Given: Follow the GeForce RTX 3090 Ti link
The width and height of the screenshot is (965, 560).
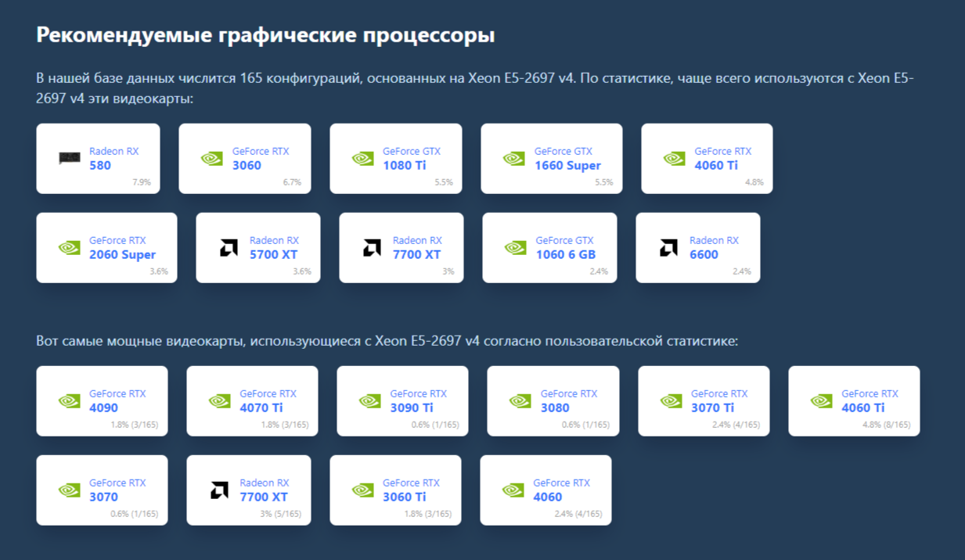Looking at the screenshot, I should (x=418, y=400).
